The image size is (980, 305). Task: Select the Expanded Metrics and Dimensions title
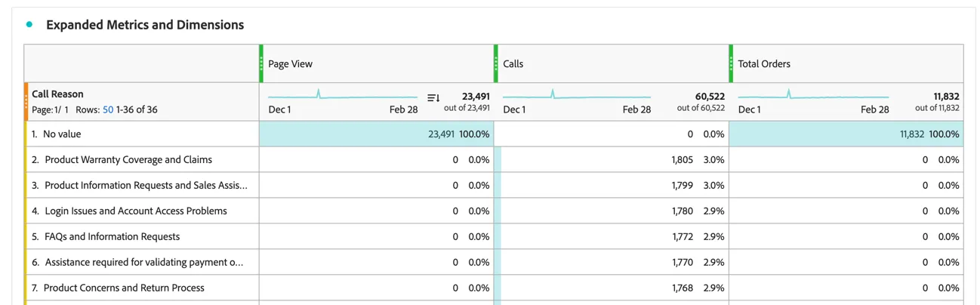[x=145, y=25]
